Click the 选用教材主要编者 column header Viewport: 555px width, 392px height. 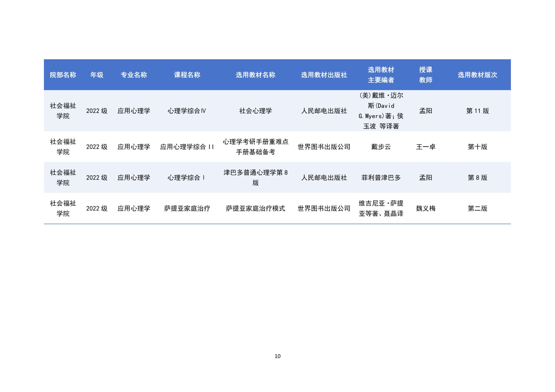(x=381, y=75)
